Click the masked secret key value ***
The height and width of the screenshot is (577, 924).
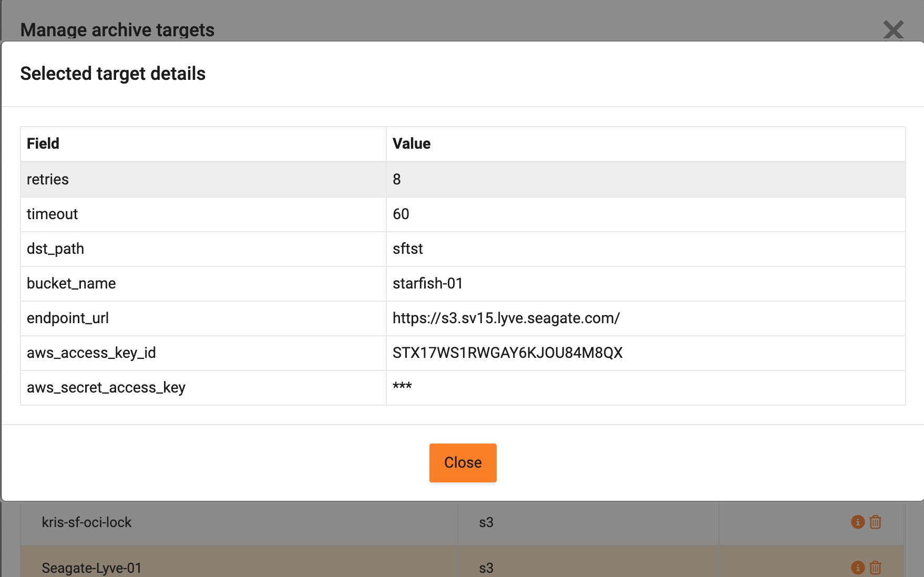pos(402,386)
